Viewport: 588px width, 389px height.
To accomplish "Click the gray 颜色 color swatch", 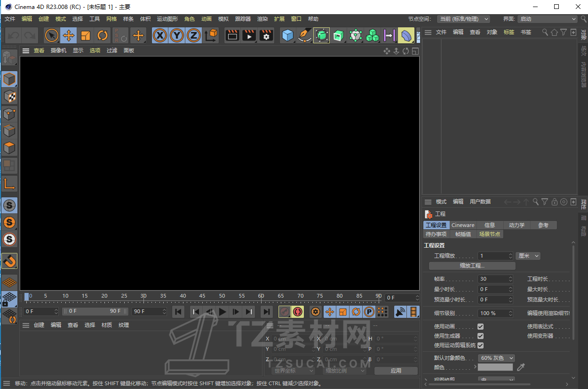I will click(495, 367).
